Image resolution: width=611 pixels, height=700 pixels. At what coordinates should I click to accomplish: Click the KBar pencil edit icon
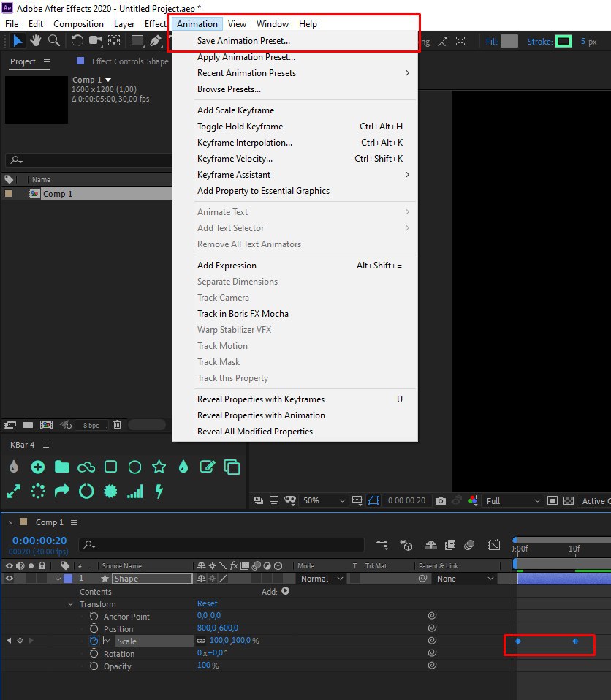pyautogui.click(x=208, y=467)
